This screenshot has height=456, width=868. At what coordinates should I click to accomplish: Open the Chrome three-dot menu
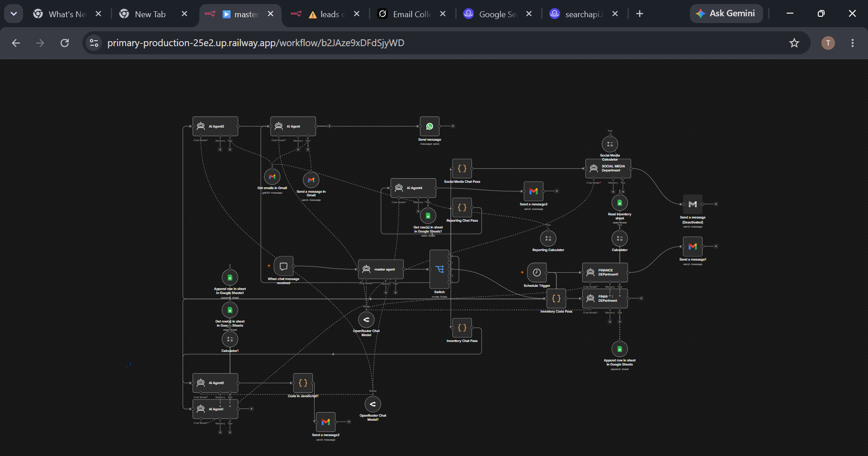[852, 43]
